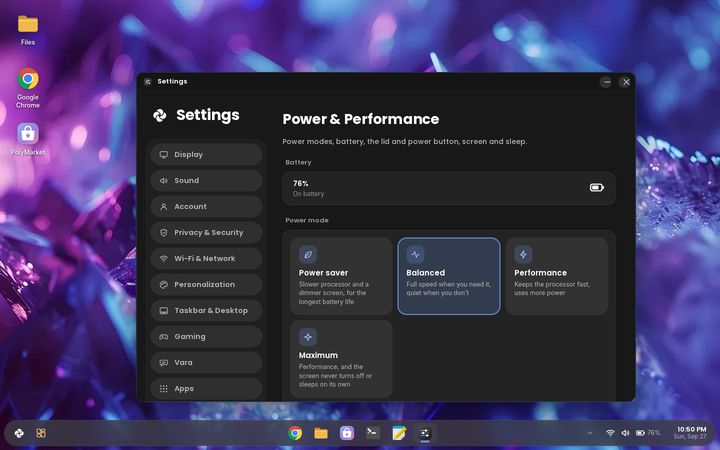Go to Gaming settings
The image size is (720, 450).
(x=206, y=337)
